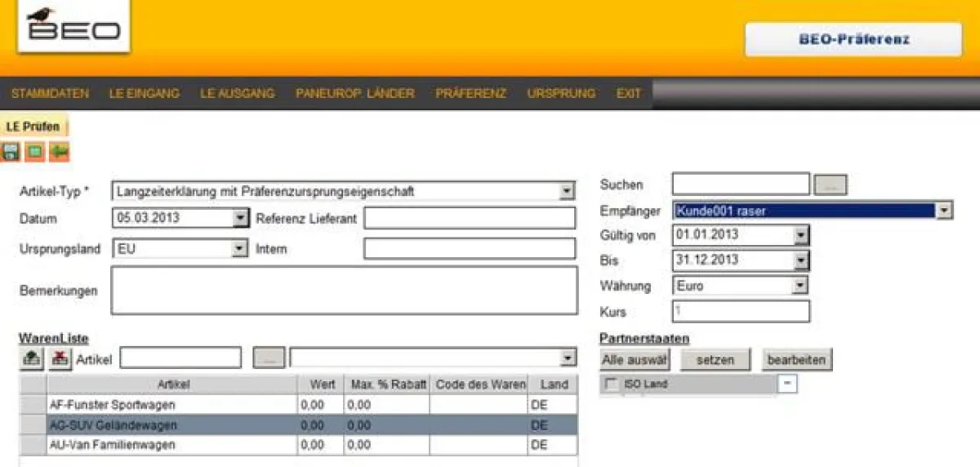Click the EXIT menu item
The width and height of the screenshot is (980, 467).
(x=629, y=93)
